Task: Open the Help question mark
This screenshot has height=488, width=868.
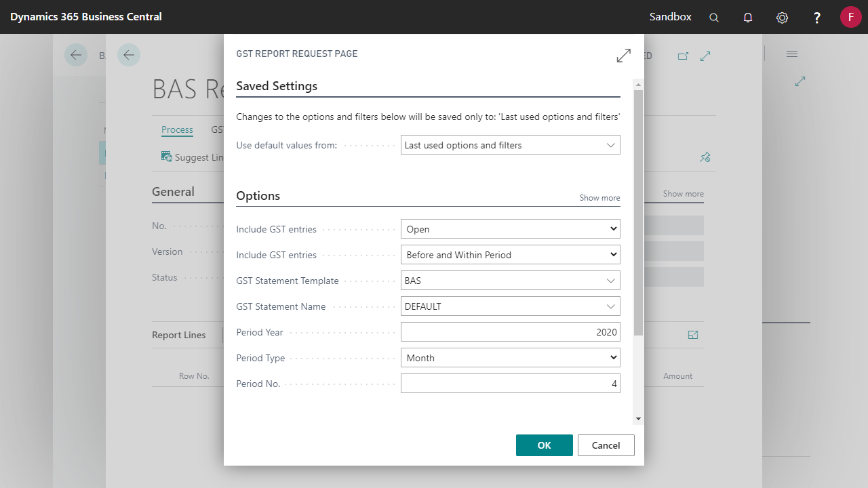Action: click(817, 18)
